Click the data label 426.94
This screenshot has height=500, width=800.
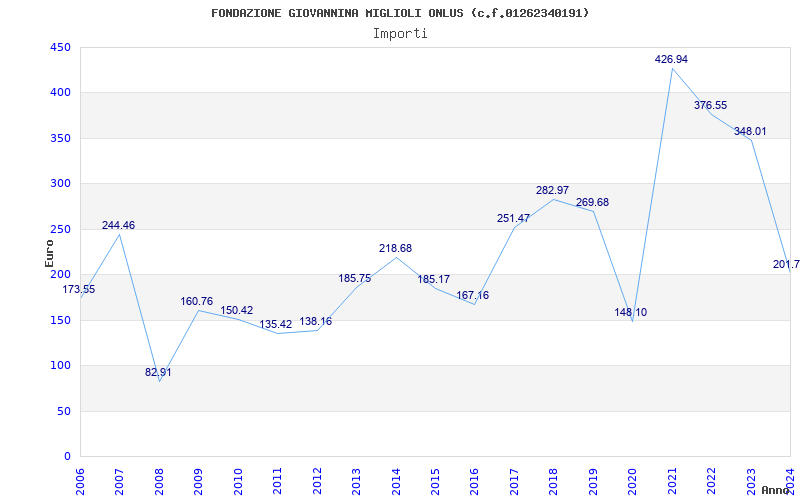click(x=671, y=60)
